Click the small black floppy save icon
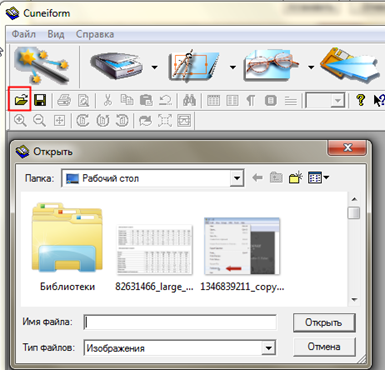The height and width of the screenshot is (370, 385). pyautogui.click(x=40, y=100)
